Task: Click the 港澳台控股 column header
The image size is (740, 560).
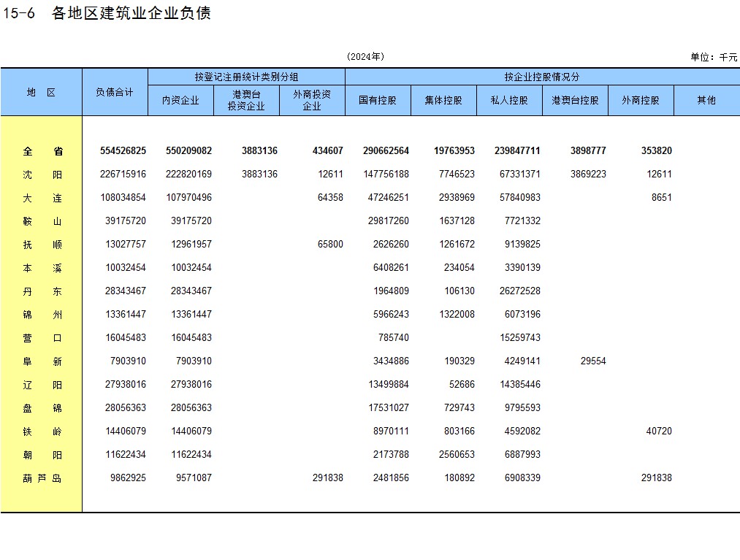Action: [575, 101]
